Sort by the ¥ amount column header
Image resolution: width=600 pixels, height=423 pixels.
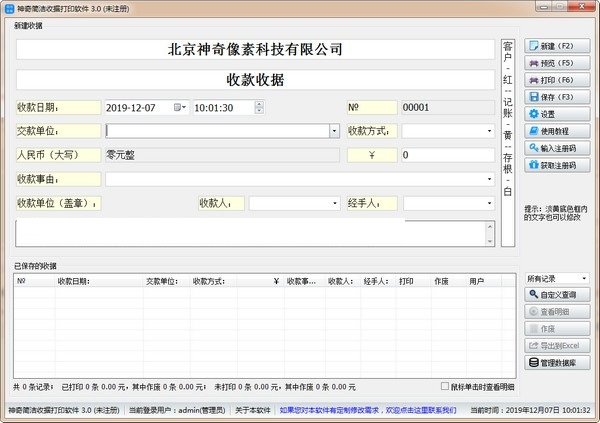(261, 281)
